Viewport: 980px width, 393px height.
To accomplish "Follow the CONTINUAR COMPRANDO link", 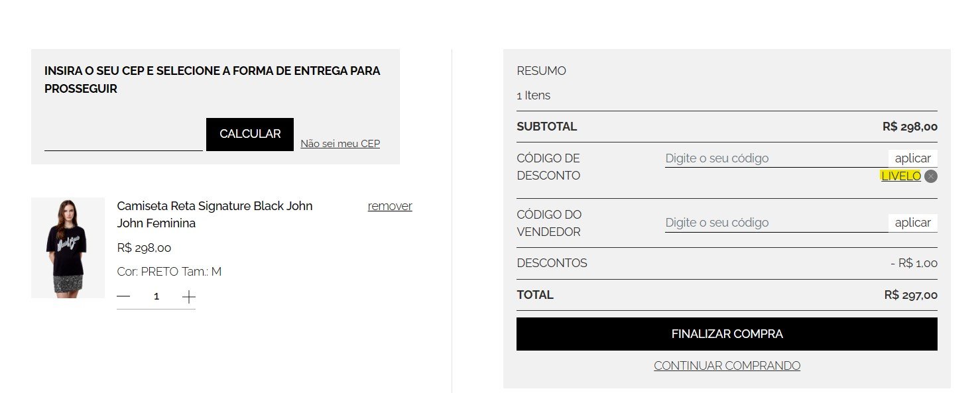I will 727,366.
